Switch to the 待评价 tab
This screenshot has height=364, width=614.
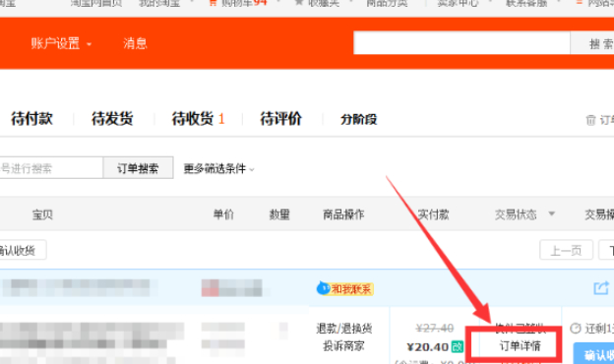click(x=280, y=119)
